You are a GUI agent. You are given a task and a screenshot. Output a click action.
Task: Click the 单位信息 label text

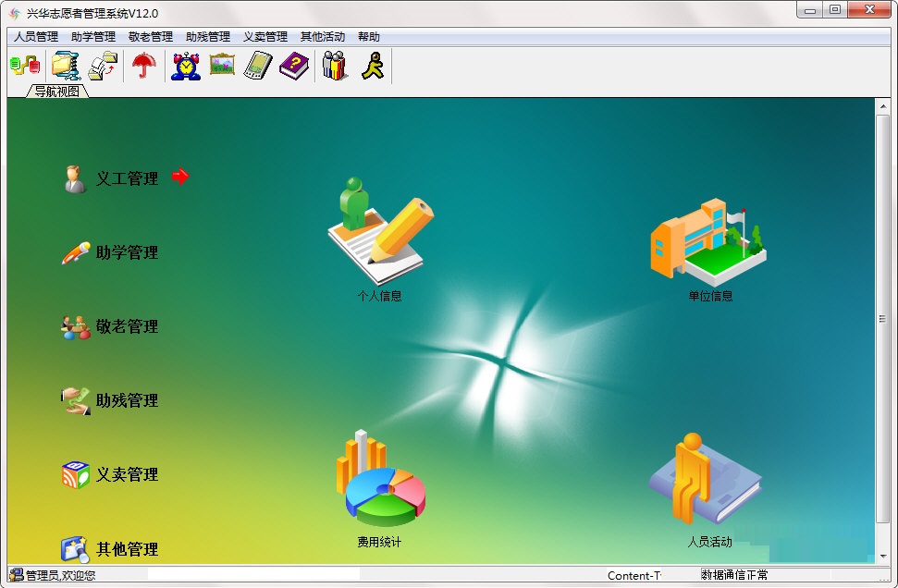pyautogui.click(x=711, y=296)
